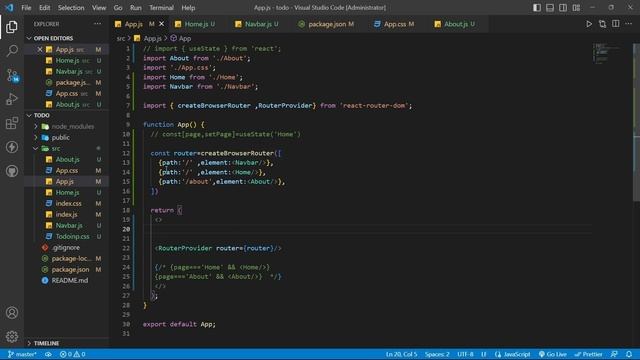This screenshot has width=640, height=360.
Task: Collapse the Open Editors section
Action: click(53, 38)
